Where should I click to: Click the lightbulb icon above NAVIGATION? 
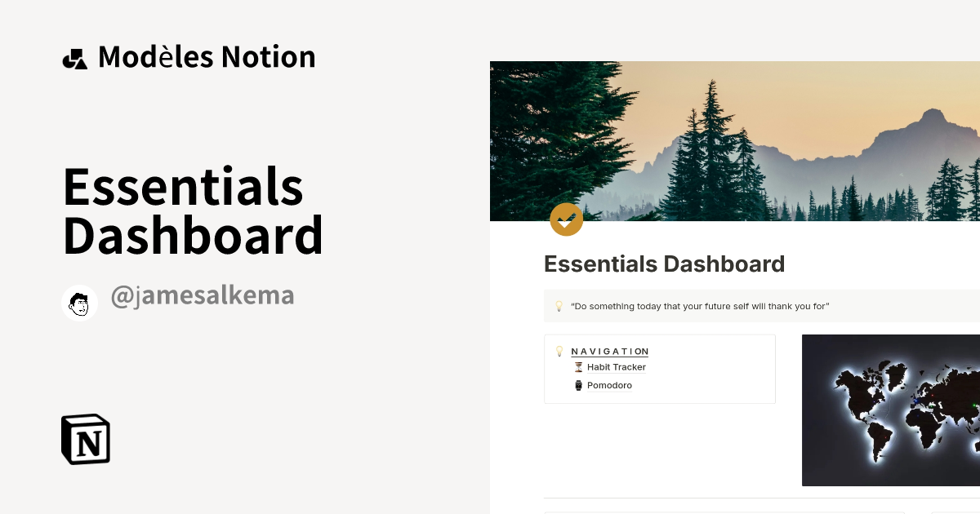pyautogui.click(x=559, y=351)
